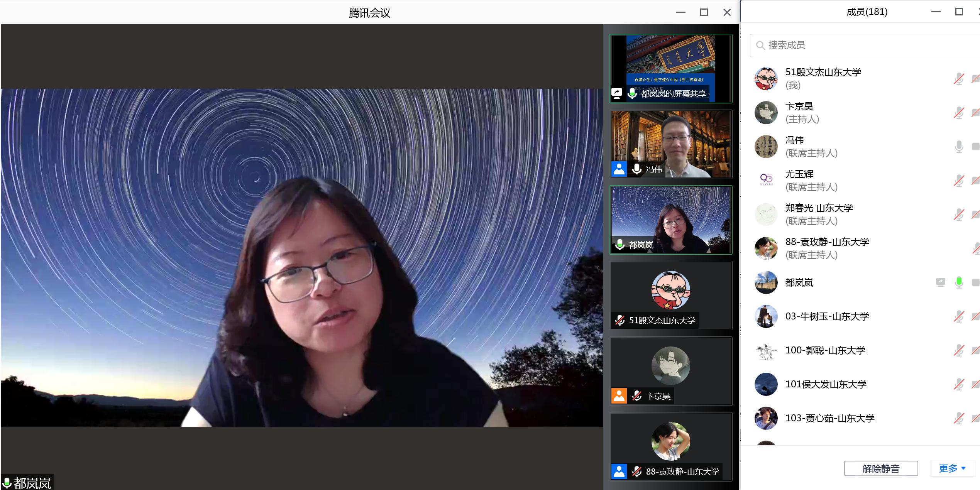Screen dimensions: 980x490
Task: Click the avatar of 88-袁玫静-山东大学 in list
Action: click(766, 248)
